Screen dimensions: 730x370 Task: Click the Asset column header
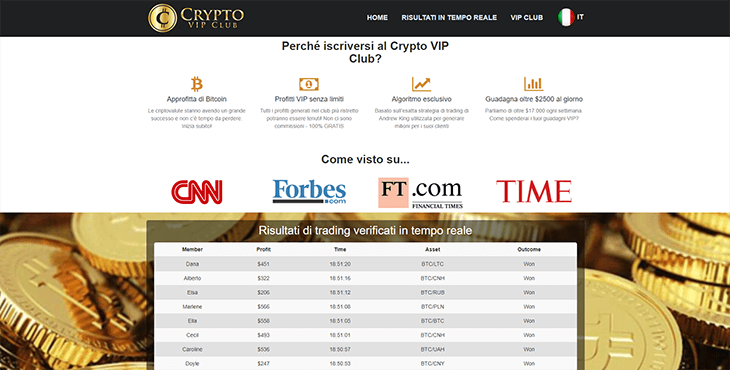coord(433,249)
